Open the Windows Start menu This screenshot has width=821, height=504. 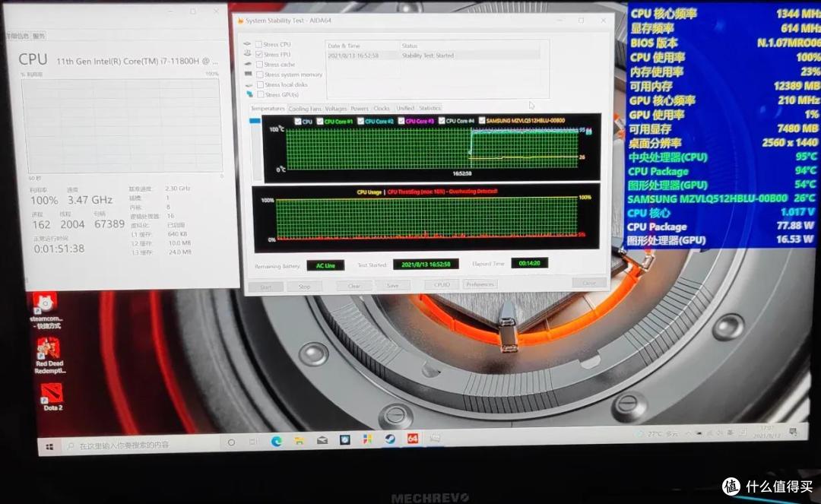click(49, 446)
